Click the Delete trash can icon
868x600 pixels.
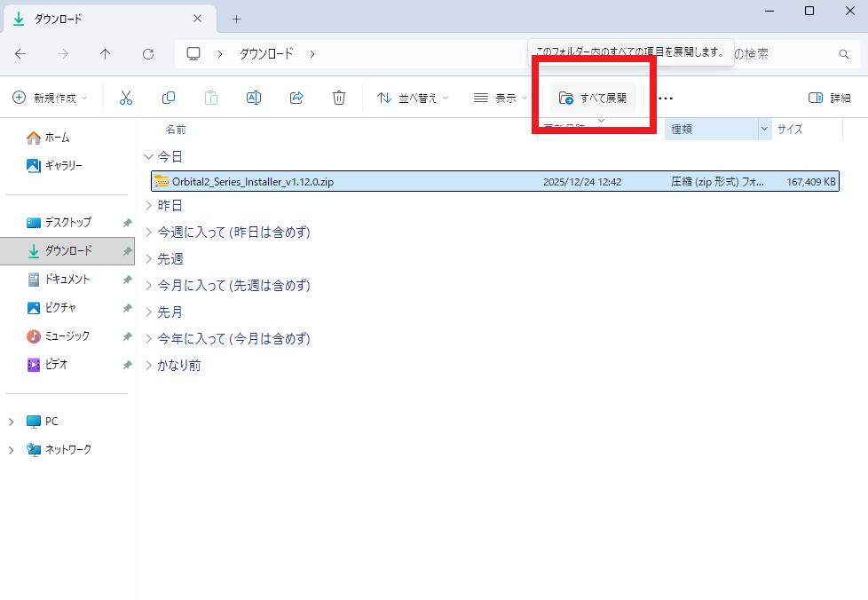pos(339,98)
